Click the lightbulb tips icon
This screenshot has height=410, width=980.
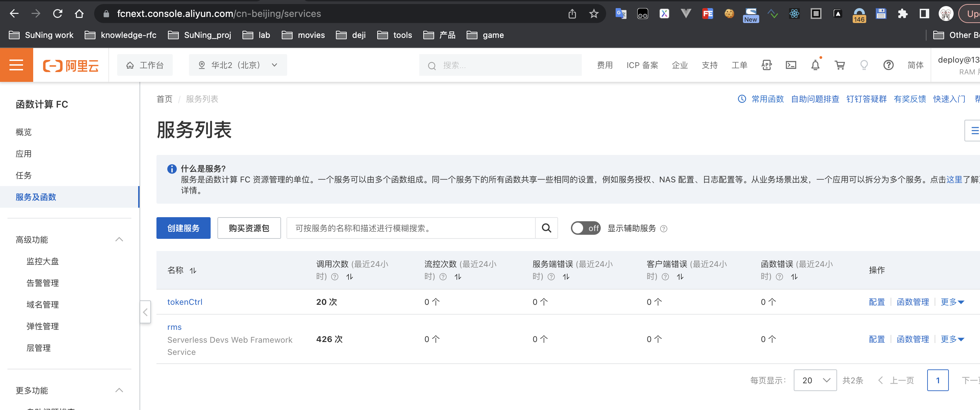click(864, 65)
